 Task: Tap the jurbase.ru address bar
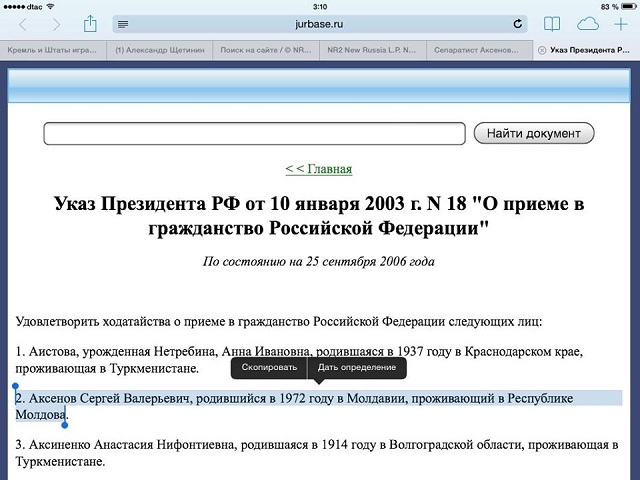320,23
